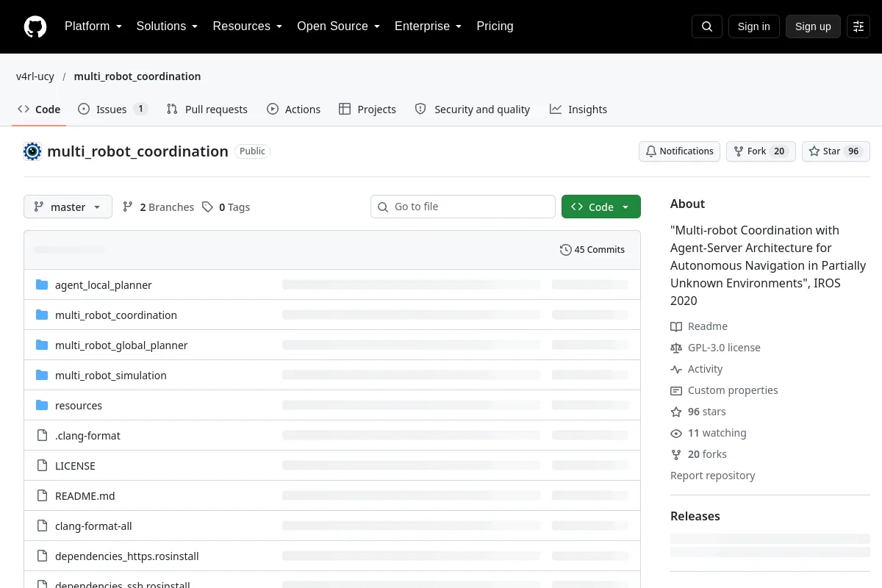Click Report repository link

tap(713, 476)
